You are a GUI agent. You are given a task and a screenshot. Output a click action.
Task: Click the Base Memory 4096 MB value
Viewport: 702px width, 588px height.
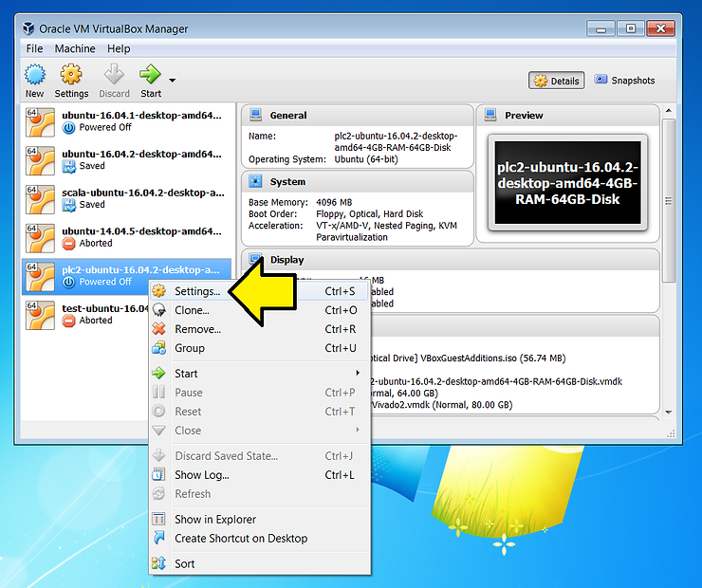pos(334,202)
